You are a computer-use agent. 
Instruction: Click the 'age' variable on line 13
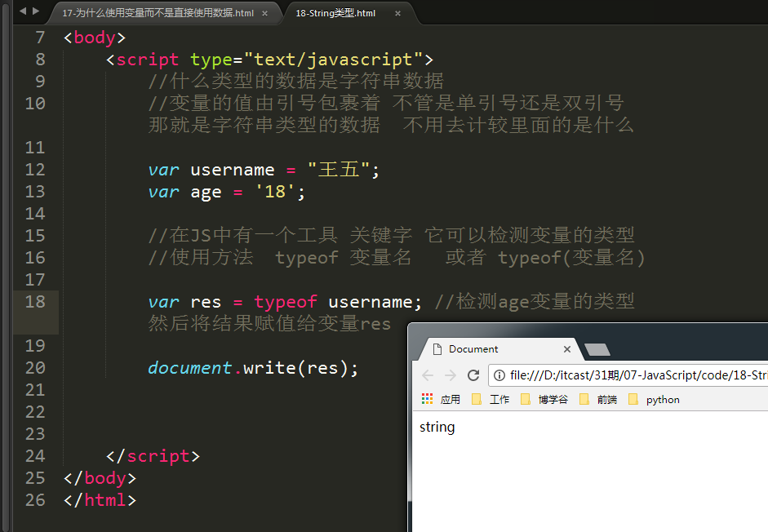coord(206,193)
